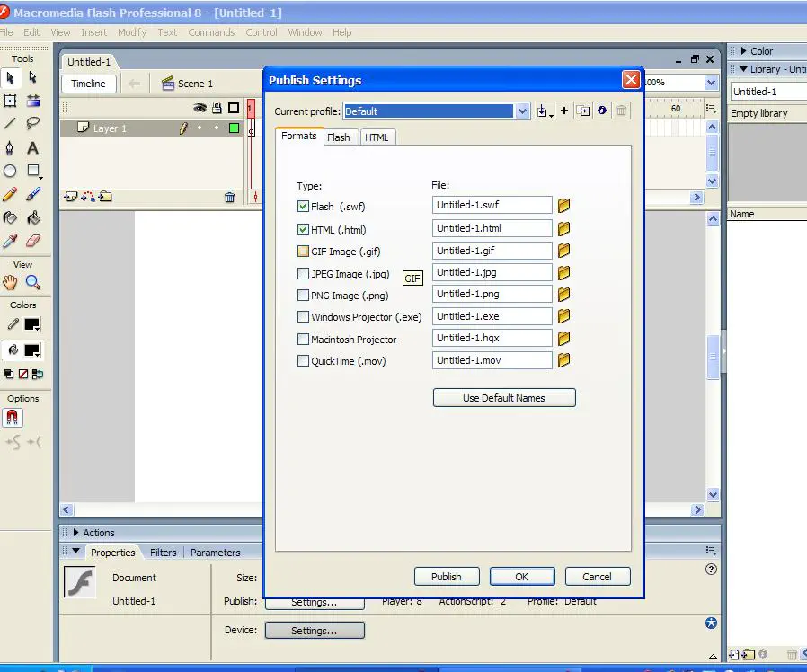The image size is (807, 672).
Task: Browse folder for Untitled-1.swf publish target
Action: tap(563, 206)
